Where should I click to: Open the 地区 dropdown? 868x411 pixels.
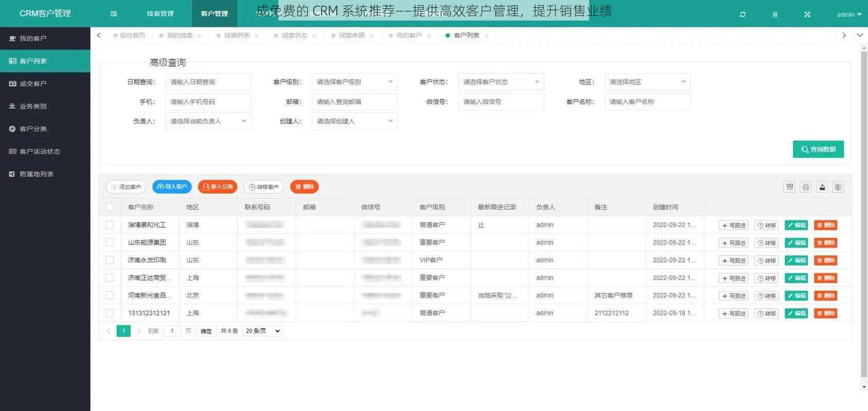coord(647,82)
